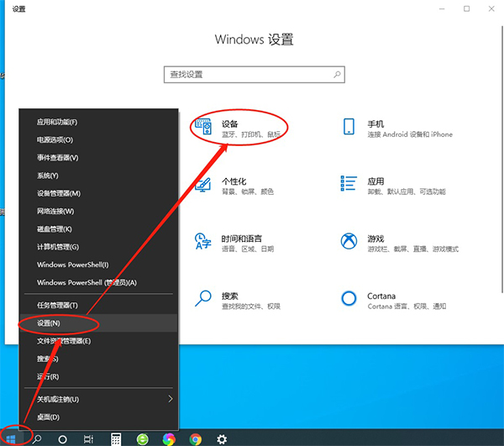Image resolution: width=504 pixels, height=446 pixels.
Task: Click '背景、锁屏、颜色' description text
Action: [248, 192]
